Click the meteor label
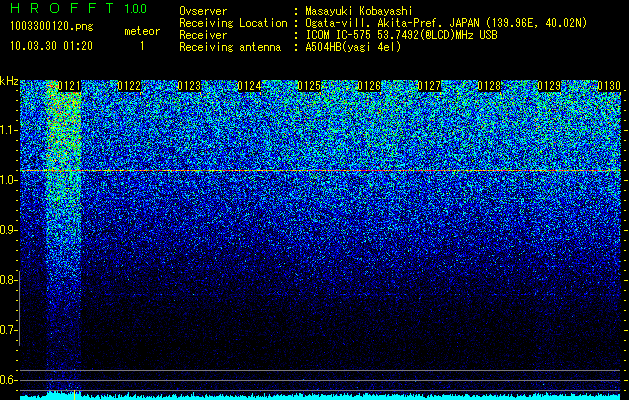Viewport: 629px width, 400px height. [x=142, y=31]
